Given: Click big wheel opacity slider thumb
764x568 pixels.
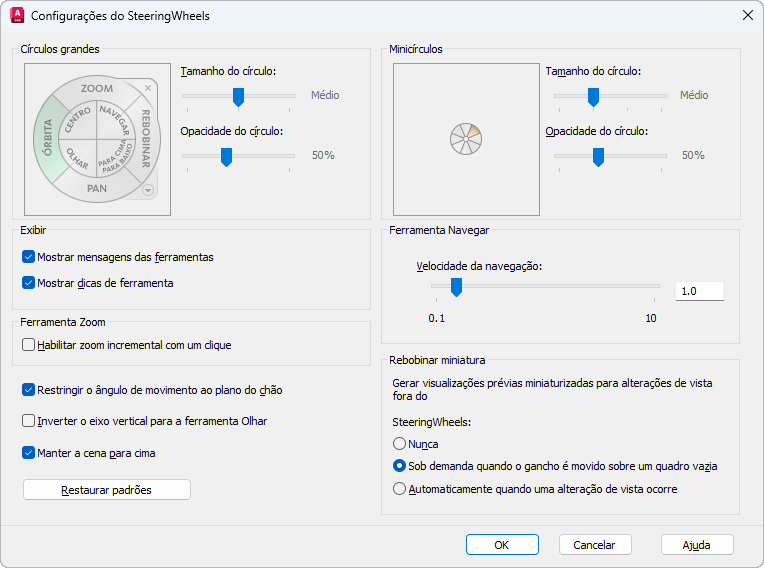Looking at the screenshot, I should 227,157.
